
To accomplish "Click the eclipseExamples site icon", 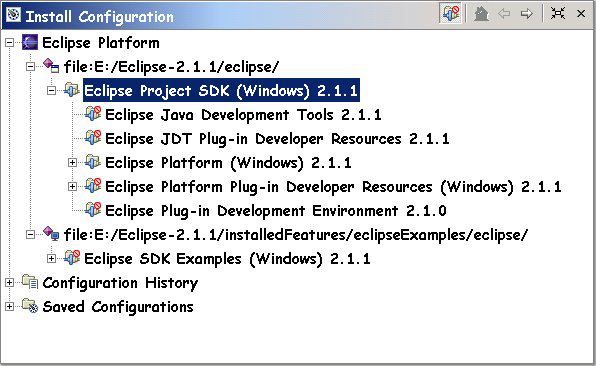I will pos(51,234).
